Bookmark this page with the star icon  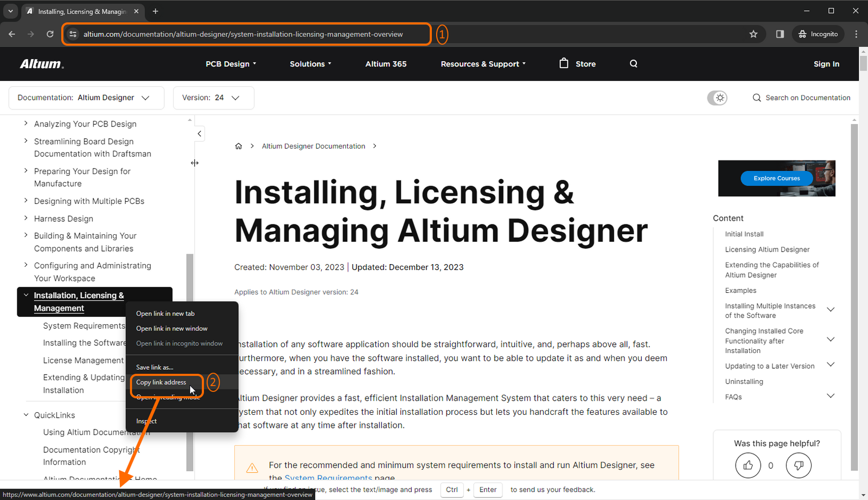pyautogui.click(x=754, y=34)
